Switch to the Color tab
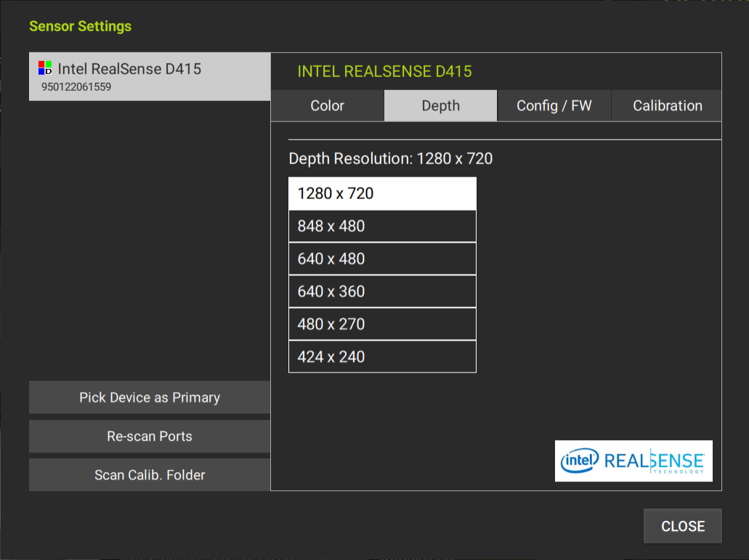Image resolution: width=749 pixels, height=560 pixels. pyautogui.click(x=327, y=105)
